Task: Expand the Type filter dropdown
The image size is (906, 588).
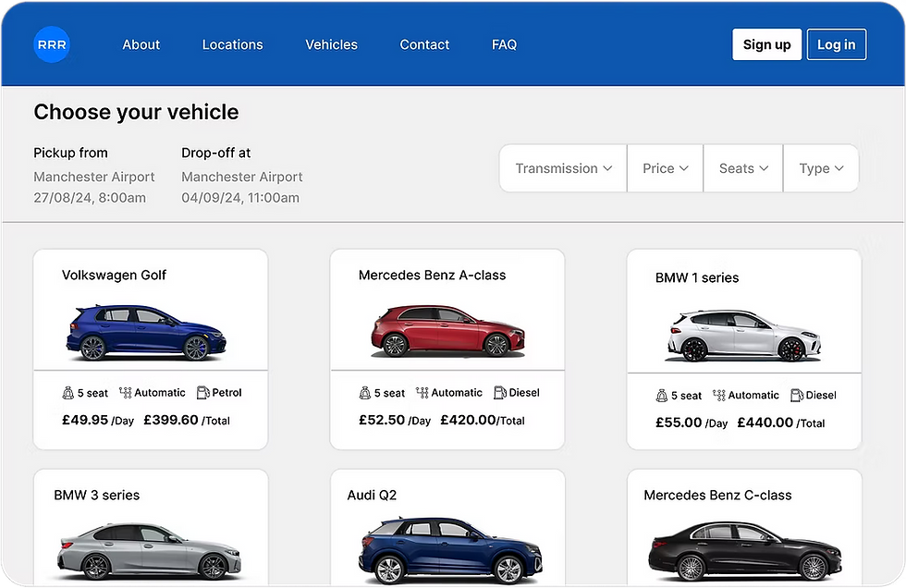Action: click(x=821, y=168)
